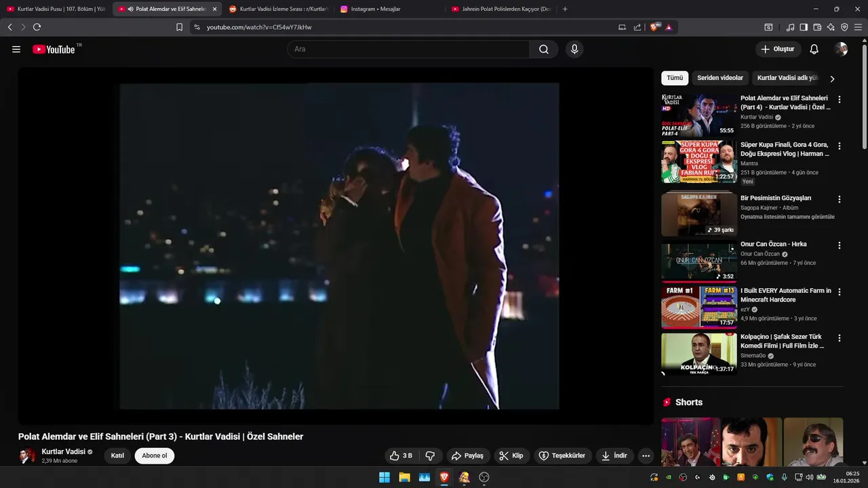Switch to Kurtlar Vadisi İzleme Sırası tab
Screen dimensions: 868x488
(278, 9)
